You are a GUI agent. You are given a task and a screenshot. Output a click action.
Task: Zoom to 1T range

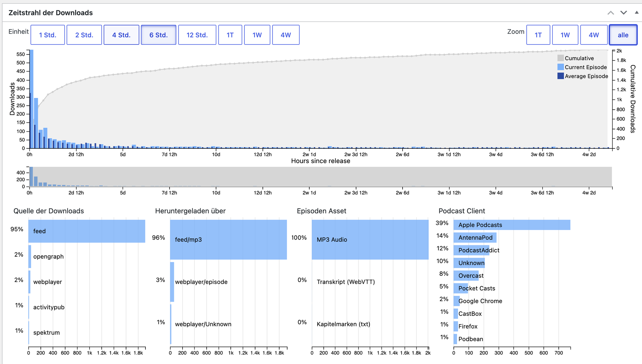[538, 35]
